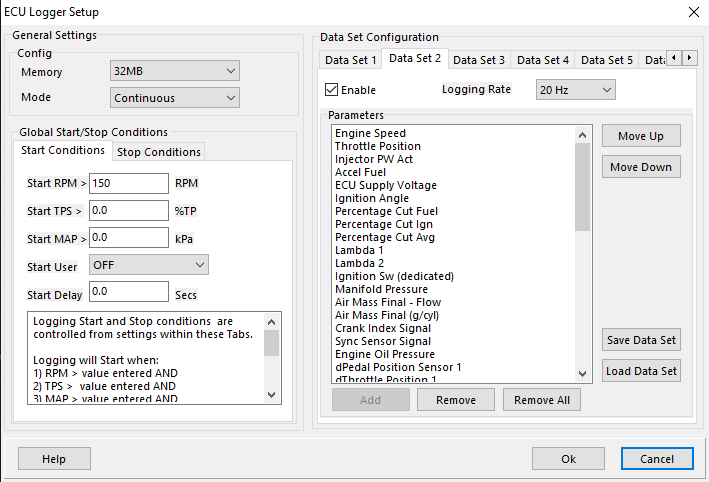Viewport: 709px width, 482px height.
Task: Select Sync Sensor Signal parameter
Action: click(x=383, y=341)
